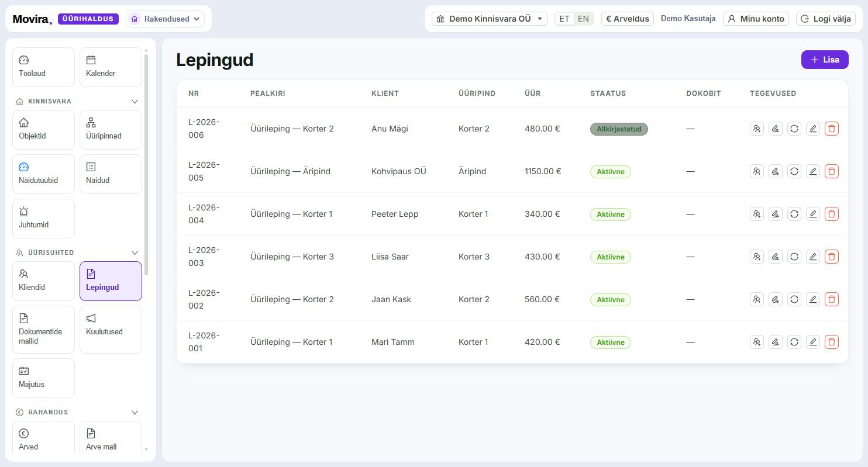Viewport: 868px width, 467px height.
Task: Open Kuulutused from the sidebar
Action: [x=111, y=330]
